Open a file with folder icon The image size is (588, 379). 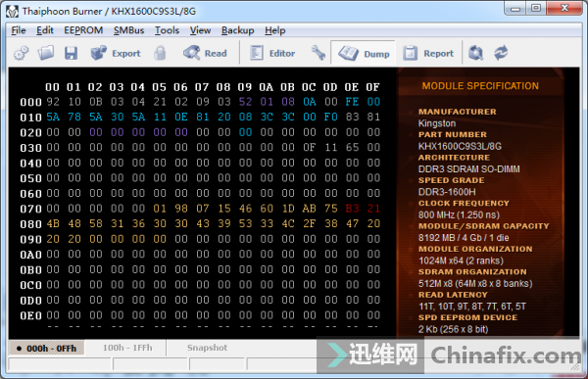46,53
